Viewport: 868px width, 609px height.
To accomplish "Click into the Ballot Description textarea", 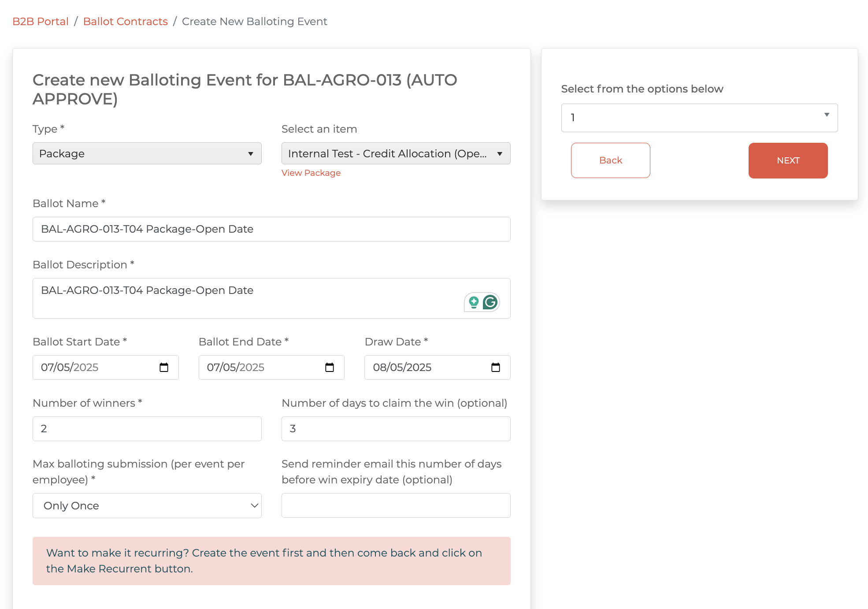I will point(247,298).
